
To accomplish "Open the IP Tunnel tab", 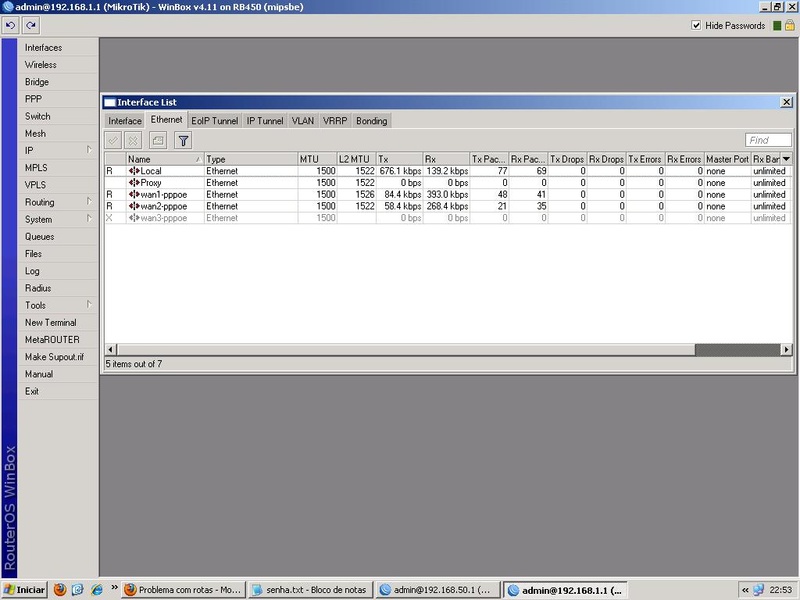I will [265, 121].
